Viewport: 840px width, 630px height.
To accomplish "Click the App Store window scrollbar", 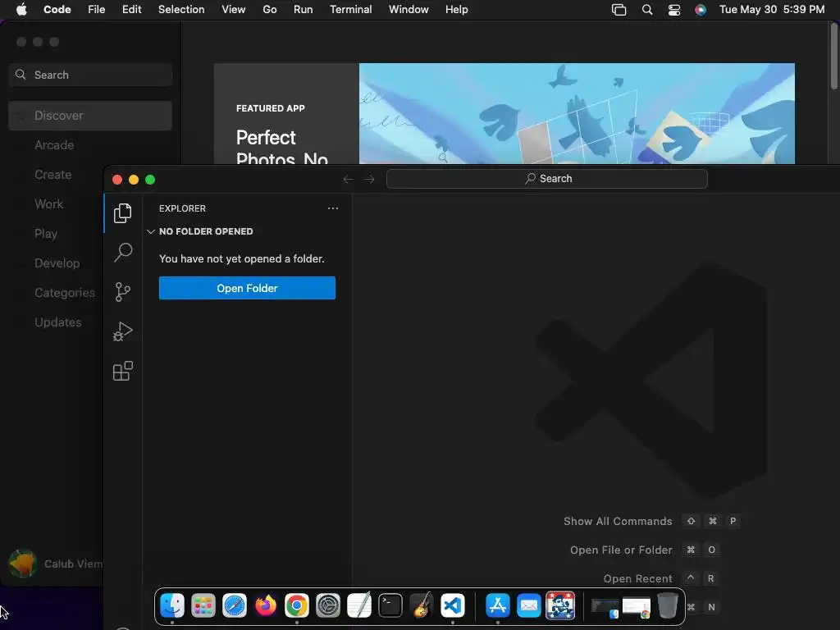I will click(834, 57).
